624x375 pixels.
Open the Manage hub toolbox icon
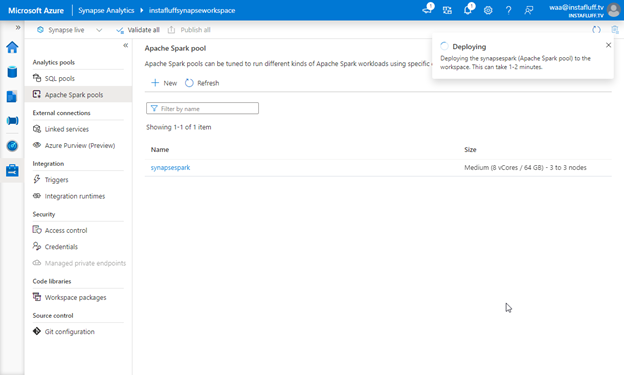(x=12, y=170)
